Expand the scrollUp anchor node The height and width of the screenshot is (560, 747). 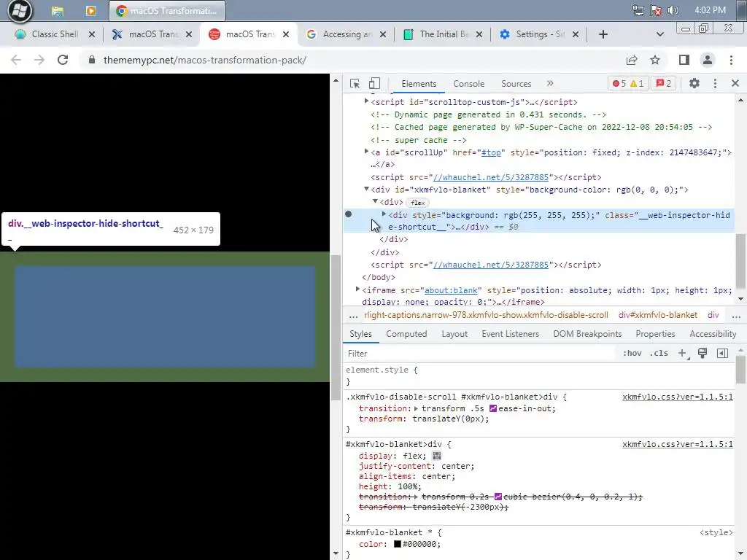[x=366, y=152]
